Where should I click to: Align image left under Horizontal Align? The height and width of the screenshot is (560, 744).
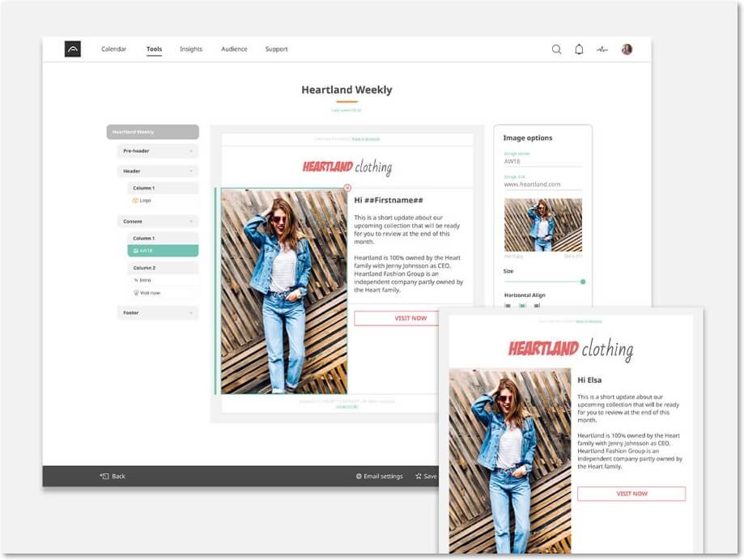click(x=508, y=306)
